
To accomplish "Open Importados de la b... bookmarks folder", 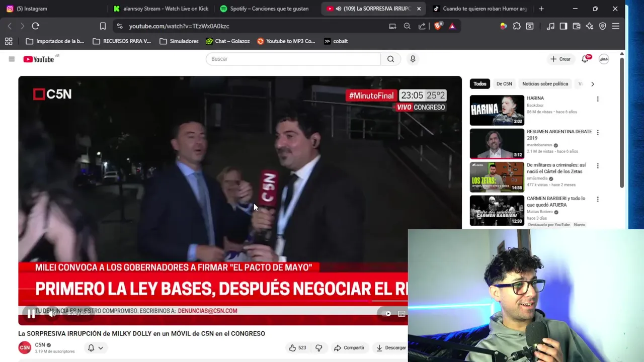I will point(55,41).
